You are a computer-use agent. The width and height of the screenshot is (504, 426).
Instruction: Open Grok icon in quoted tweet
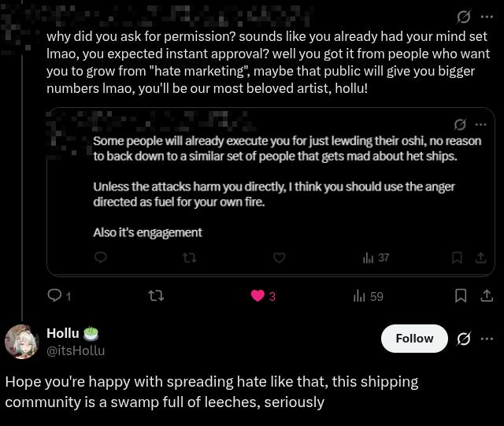click(x=461, y=124)
